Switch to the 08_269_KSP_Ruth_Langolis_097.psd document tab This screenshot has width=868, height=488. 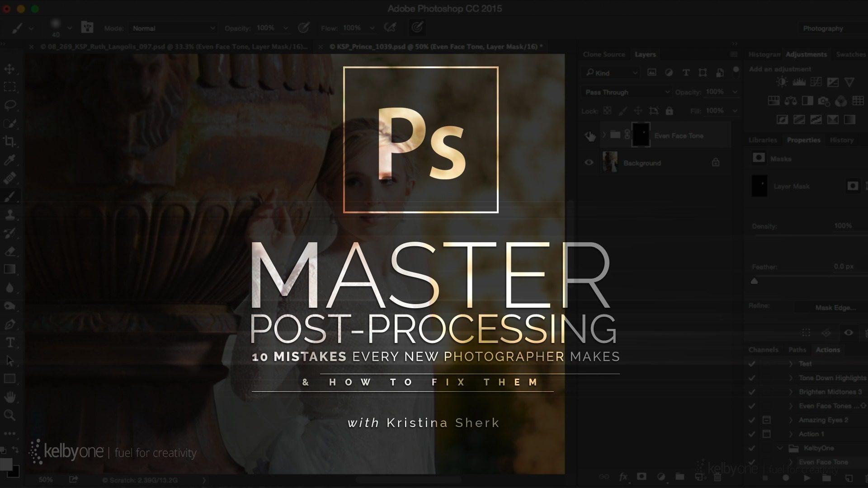(x=174, y=47)
